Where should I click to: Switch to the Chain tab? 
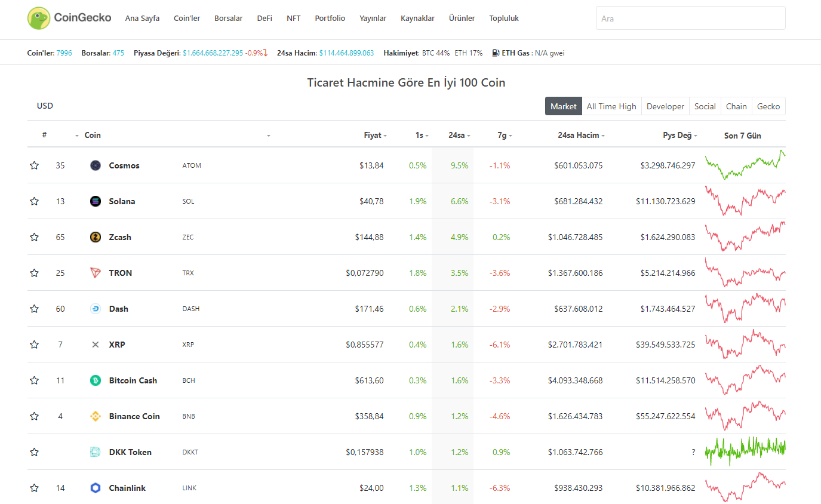[736, 106]
